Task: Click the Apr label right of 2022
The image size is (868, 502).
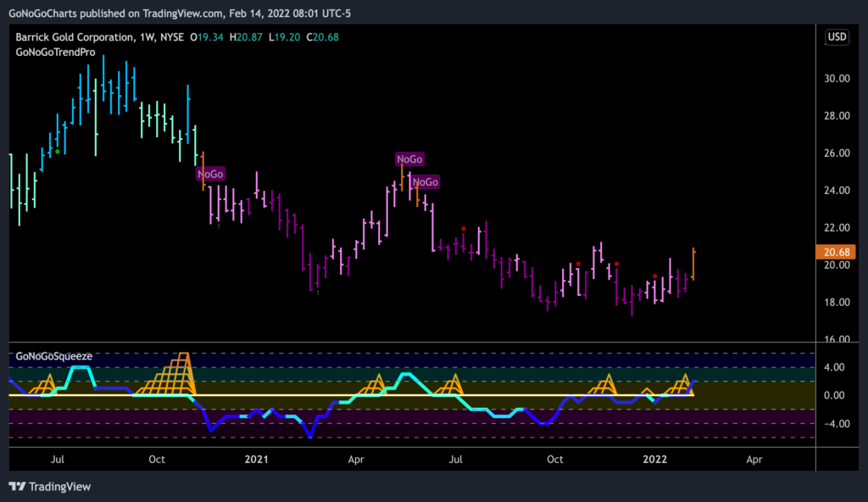Action: click(x=754, y=460)
